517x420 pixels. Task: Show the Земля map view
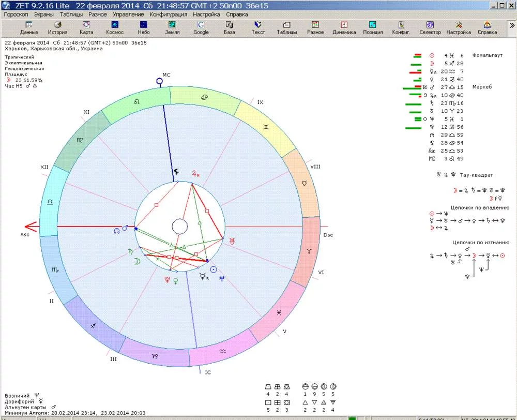click(x=172, y=27)
